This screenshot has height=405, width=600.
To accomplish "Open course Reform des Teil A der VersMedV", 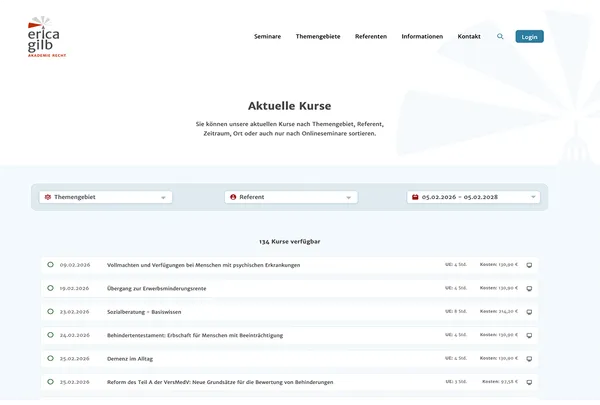I will 220,382.
